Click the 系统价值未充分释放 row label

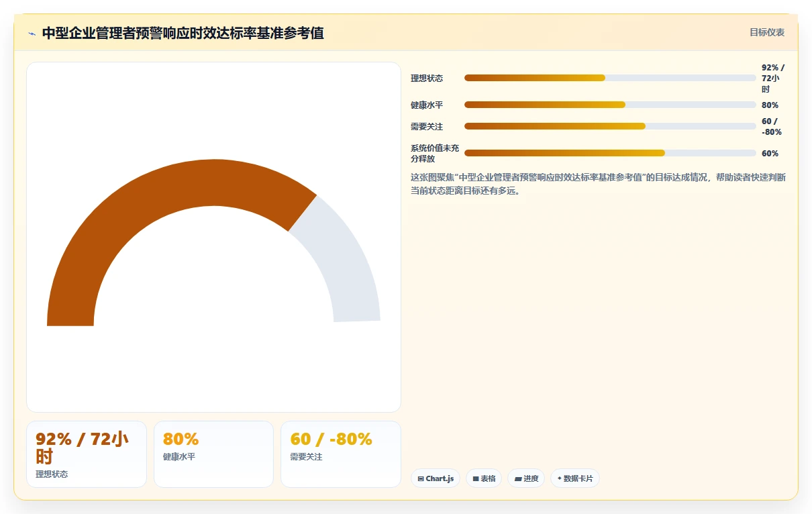coord(435,154)
